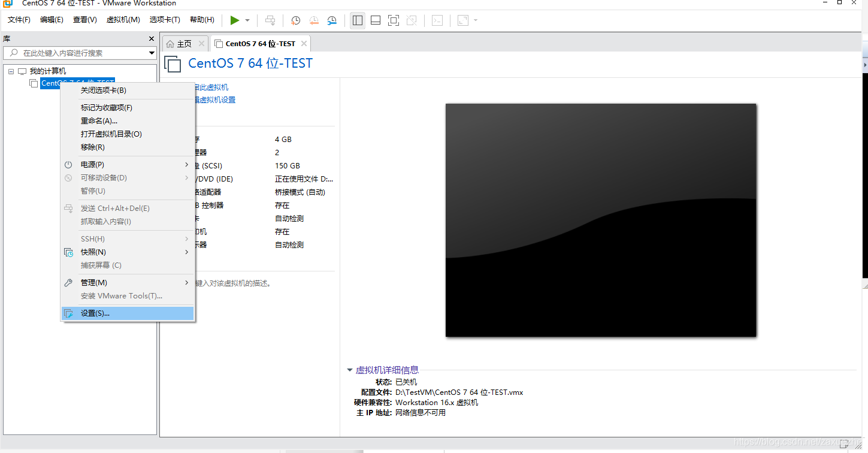Close the CentOS 7 64 位-TEST tab
This screenshot has height=453, width=868.
pos(304,43)
